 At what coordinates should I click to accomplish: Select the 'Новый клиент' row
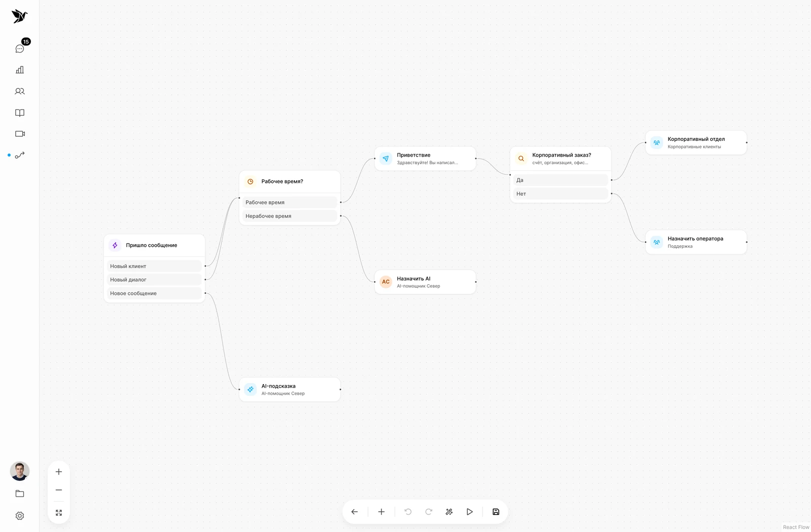tap(155, 266)
